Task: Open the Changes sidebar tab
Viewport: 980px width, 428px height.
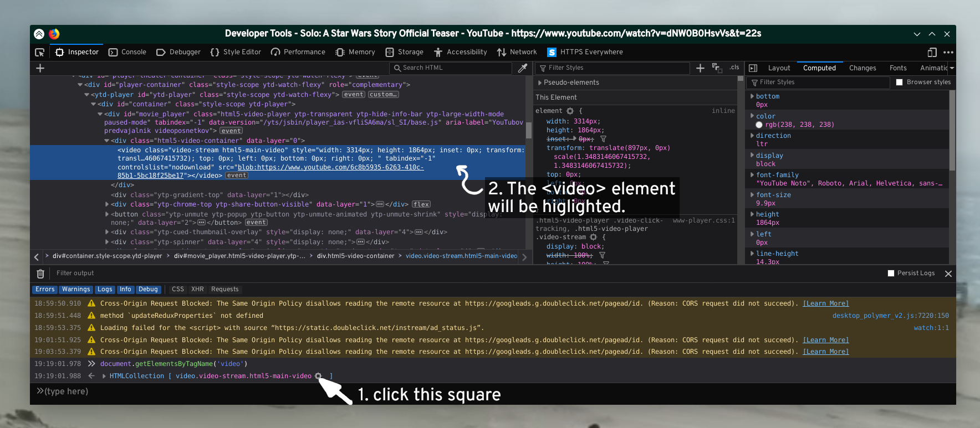Action: (x=862, y=68)
